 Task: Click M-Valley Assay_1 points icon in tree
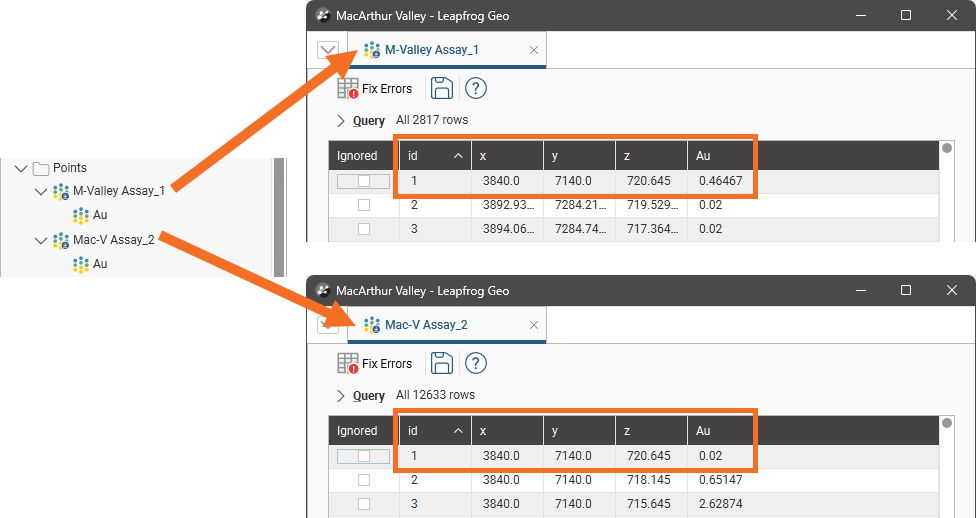(x=61, y=192)
